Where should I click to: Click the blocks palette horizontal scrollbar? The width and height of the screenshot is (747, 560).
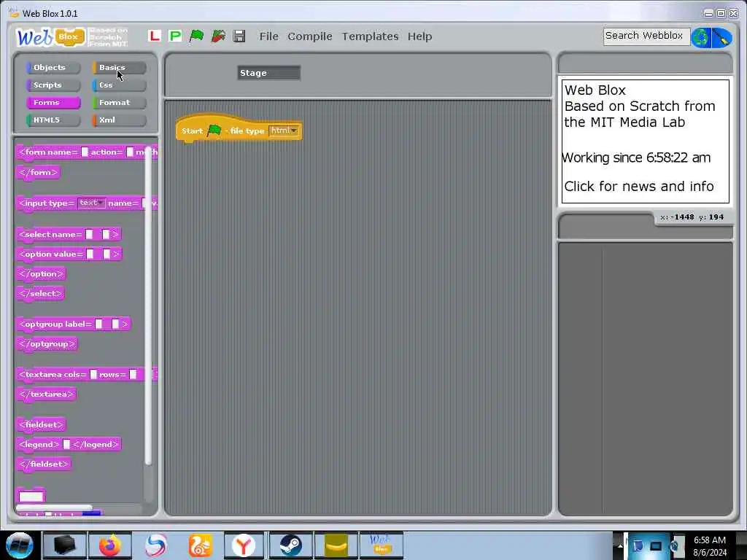(55, 508)
